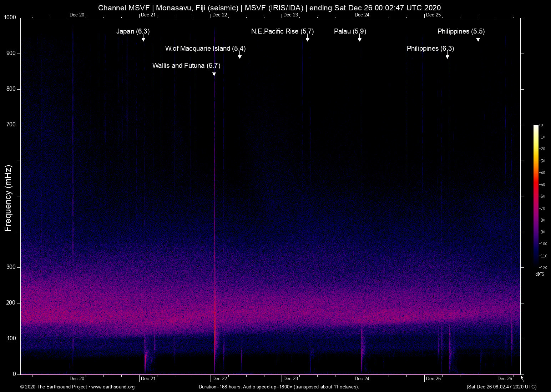Click the arrow below Wallis and Futuna (5.7)
The height and width of the screenshot is (392, 551).
pyautogui.click(x=214, y=73)
